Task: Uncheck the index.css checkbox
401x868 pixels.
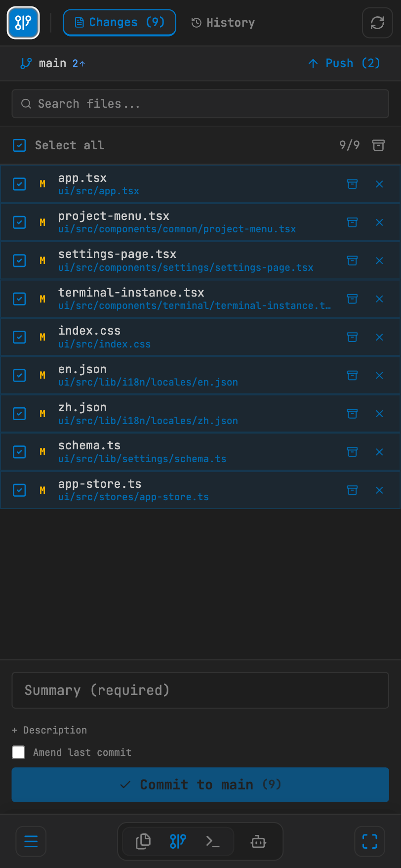Action: 19,337
